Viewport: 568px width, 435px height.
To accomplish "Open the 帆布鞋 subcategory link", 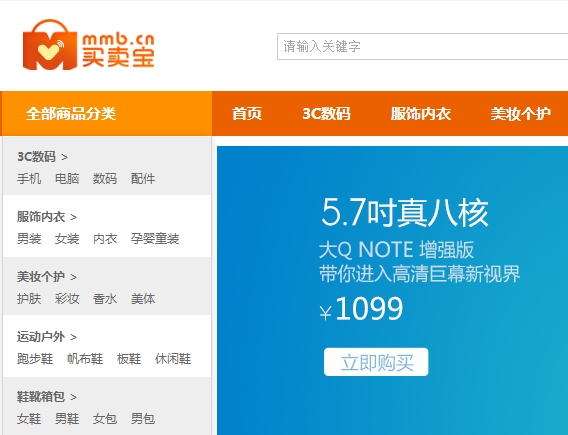I will pyautogui.click(x=85, y=359).
